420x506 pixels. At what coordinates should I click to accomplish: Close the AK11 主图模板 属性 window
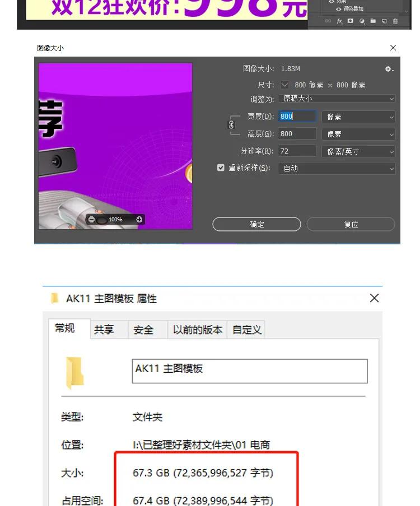point(374,298)
